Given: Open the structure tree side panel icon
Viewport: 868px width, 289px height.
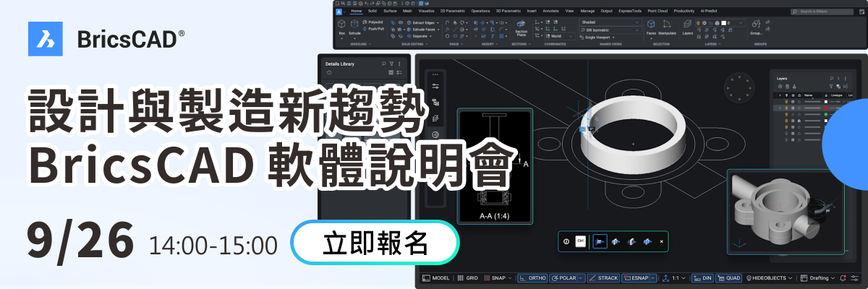Looking at the screenshot, I should click(x=435, y=103).
